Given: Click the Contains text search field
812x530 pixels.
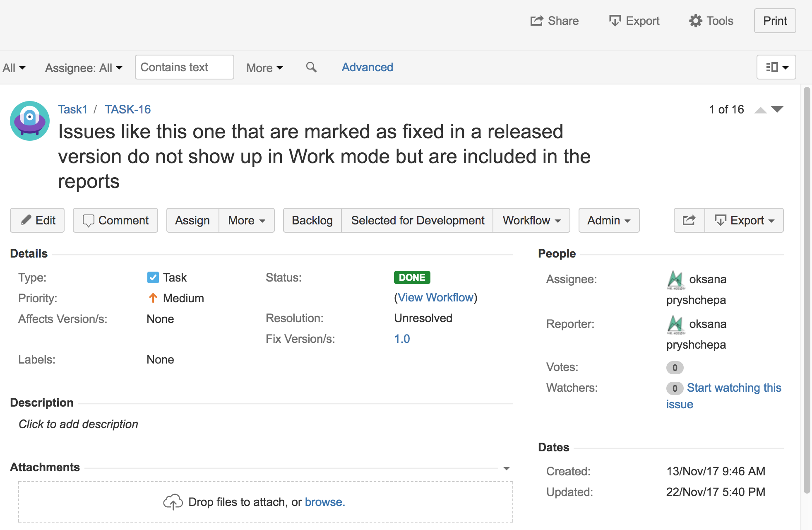Looking at the screenshot, I should 184,67.
